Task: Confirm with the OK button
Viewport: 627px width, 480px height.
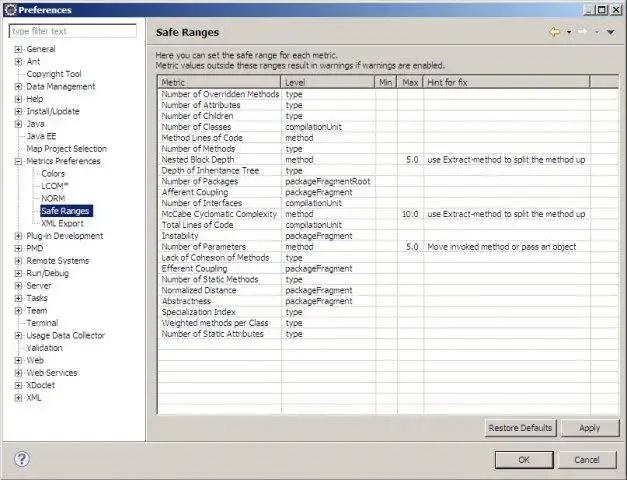Action: pyautogui.click(x=524, y=460)
